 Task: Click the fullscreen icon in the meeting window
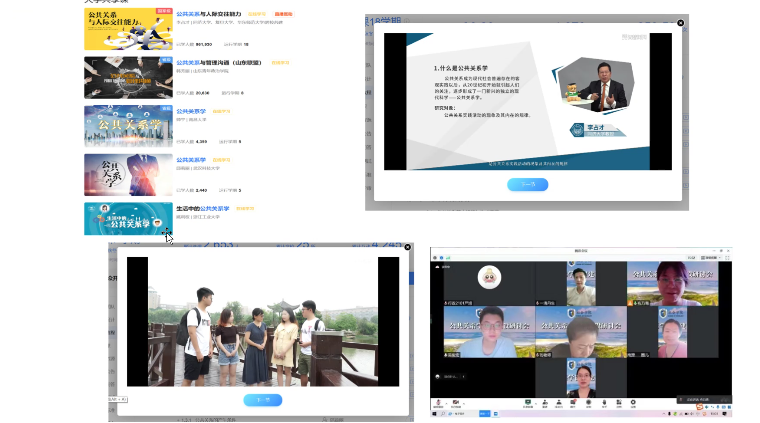pos(727,258)
